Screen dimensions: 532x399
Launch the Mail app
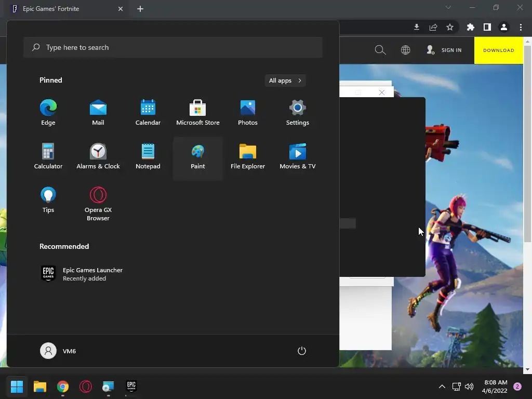tap(98, 113)
